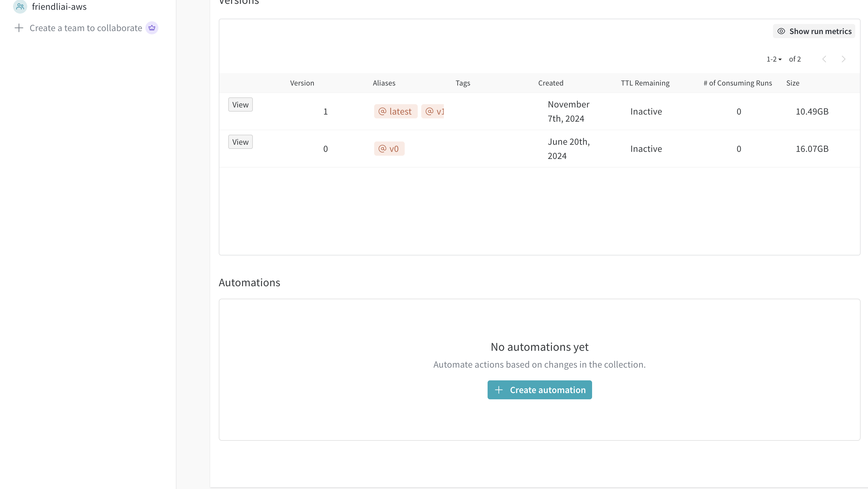Click View for version 0
Viewport: 868px width, 489px height.
(x=240, y=141)
